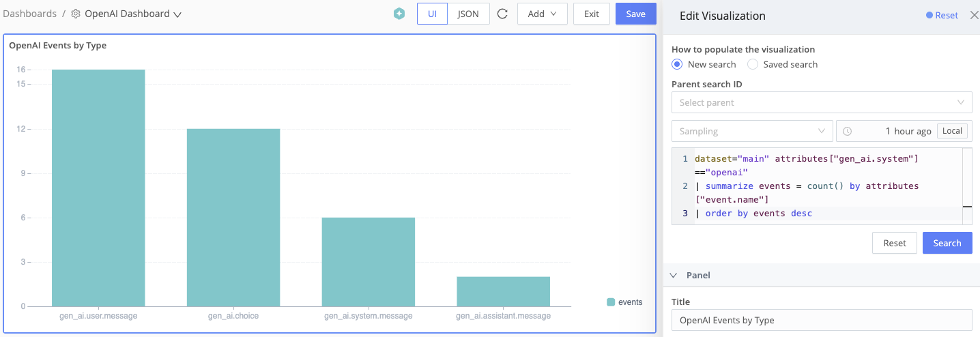Toggle the Local timezone button
This screenshot has width=980, height=337.
[952, 131]
